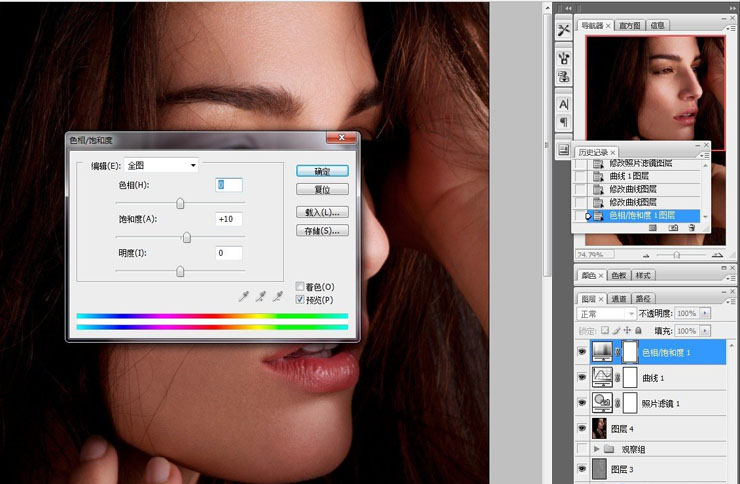Uncheck the Preview (预览) checkbox
The image size is (740, 484).
pos(300,300)
